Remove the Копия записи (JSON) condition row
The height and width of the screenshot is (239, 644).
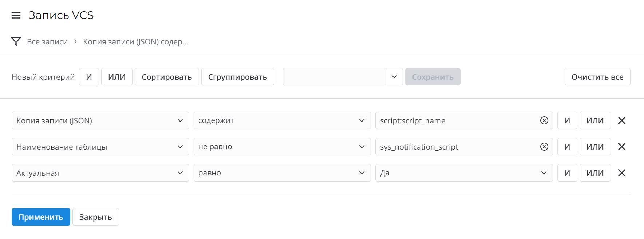click(x=621, y=120)
